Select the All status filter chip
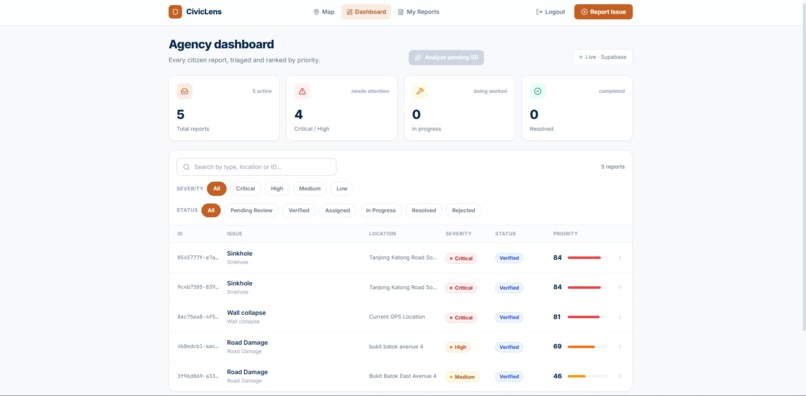 click(x=211, y=210)
